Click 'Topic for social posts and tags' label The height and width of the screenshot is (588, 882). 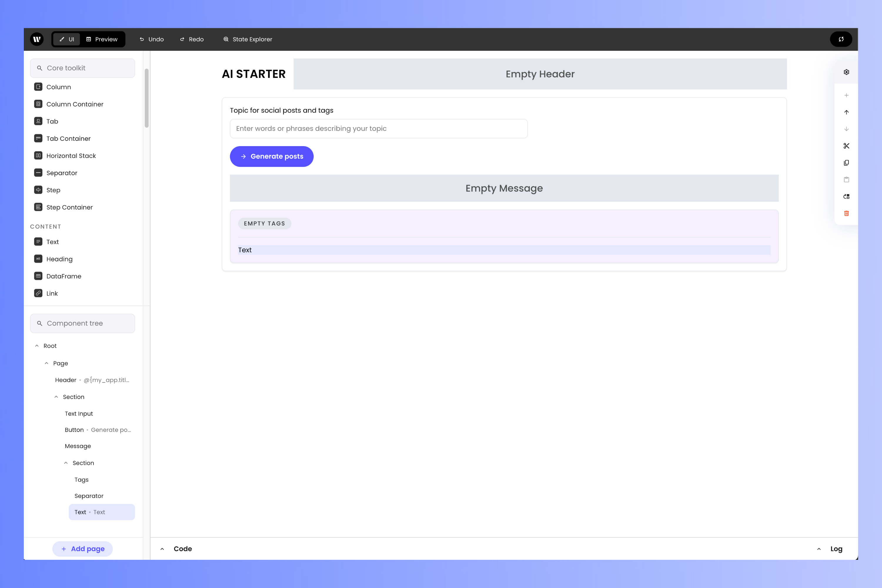282,110
